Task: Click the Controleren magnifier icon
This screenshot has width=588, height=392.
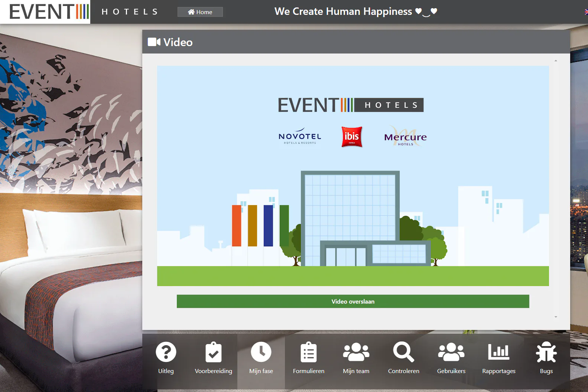Action: pos(403,352)
